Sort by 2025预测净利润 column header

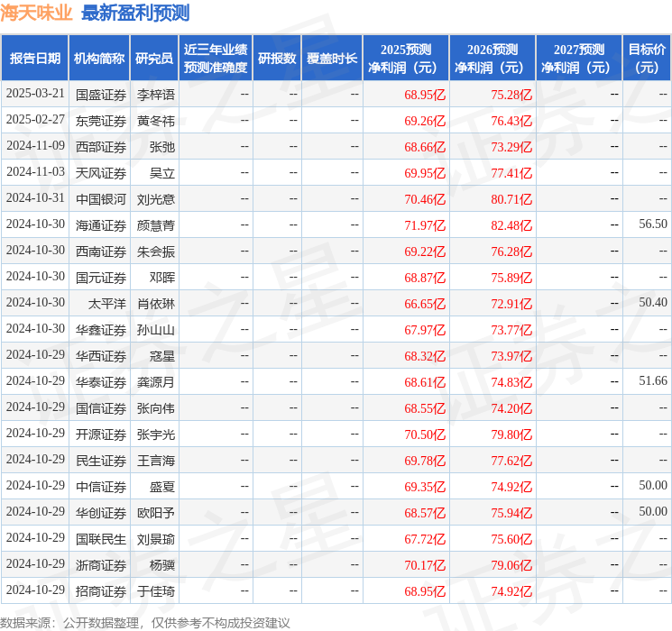point(406,58)
